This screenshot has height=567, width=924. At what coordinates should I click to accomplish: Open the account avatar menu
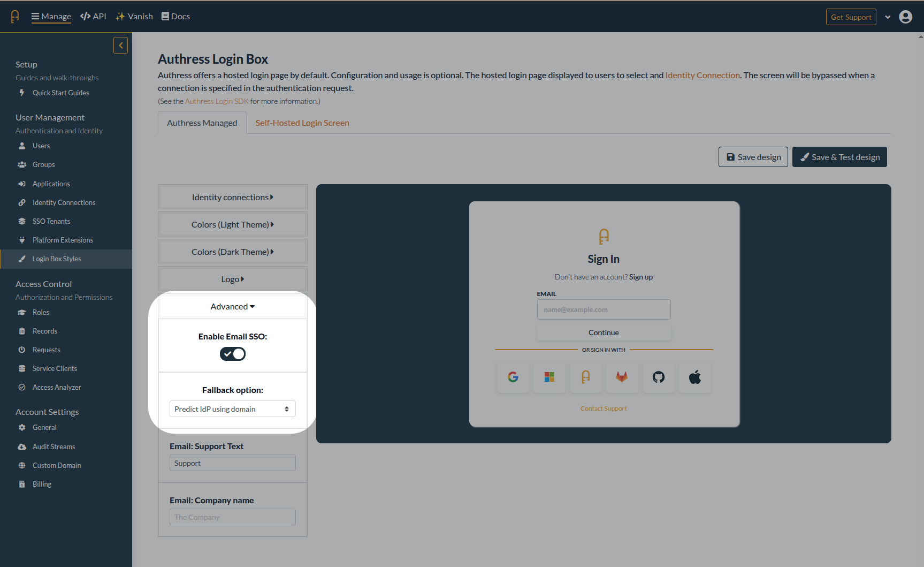(x=905, y=17)
